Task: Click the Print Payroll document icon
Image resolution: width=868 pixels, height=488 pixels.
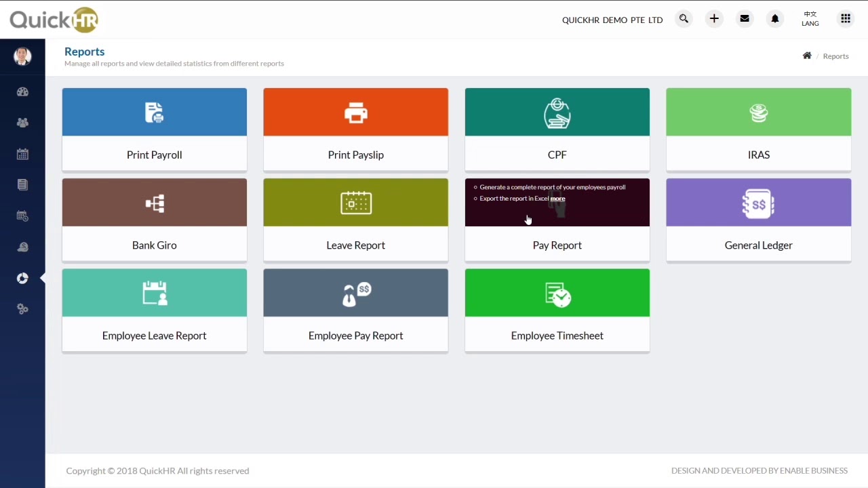Action: tap(155, 113)
